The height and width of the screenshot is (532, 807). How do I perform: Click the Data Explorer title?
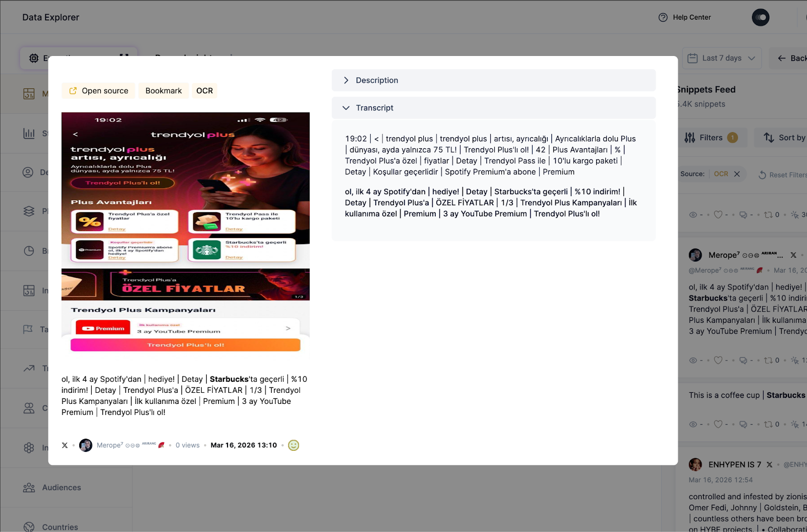coord(51,17)
